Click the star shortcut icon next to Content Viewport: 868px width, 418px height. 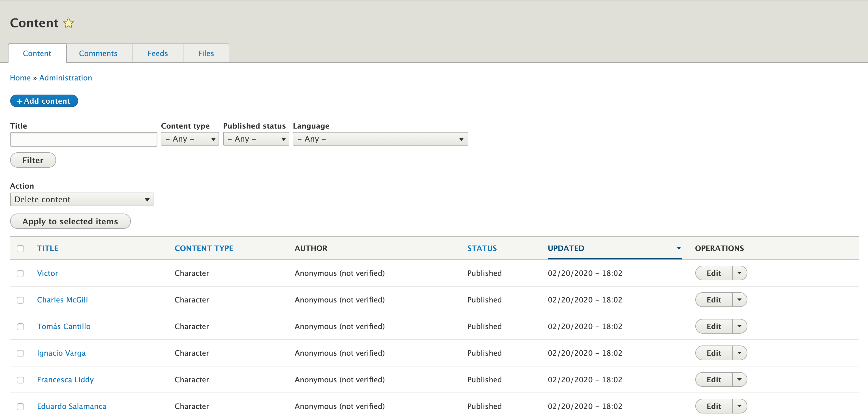(69, 23)
